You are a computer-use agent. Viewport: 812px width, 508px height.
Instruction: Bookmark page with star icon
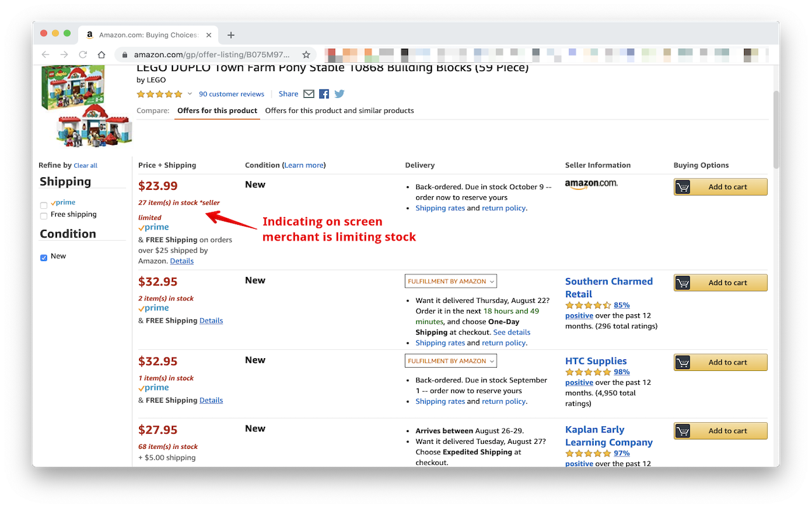(306, 55)
